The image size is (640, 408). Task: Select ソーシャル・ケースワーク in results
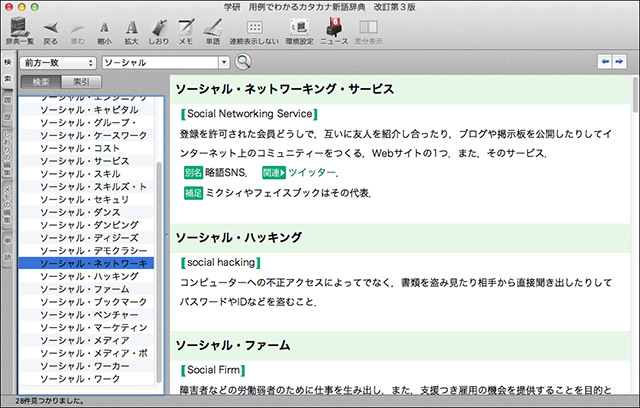tap(86, 135)
